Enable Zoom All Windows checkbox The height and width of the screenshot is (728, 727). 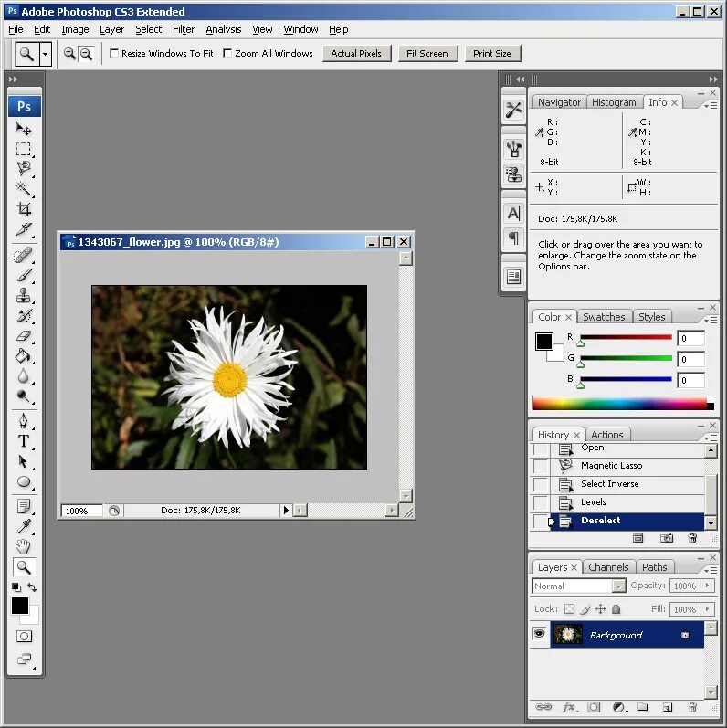227,53
